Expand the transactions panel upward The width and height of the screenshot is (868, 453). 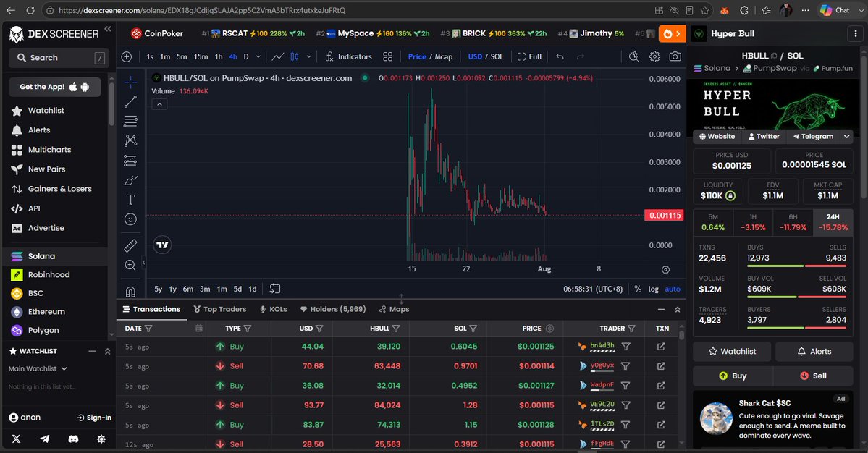(677, 310)
